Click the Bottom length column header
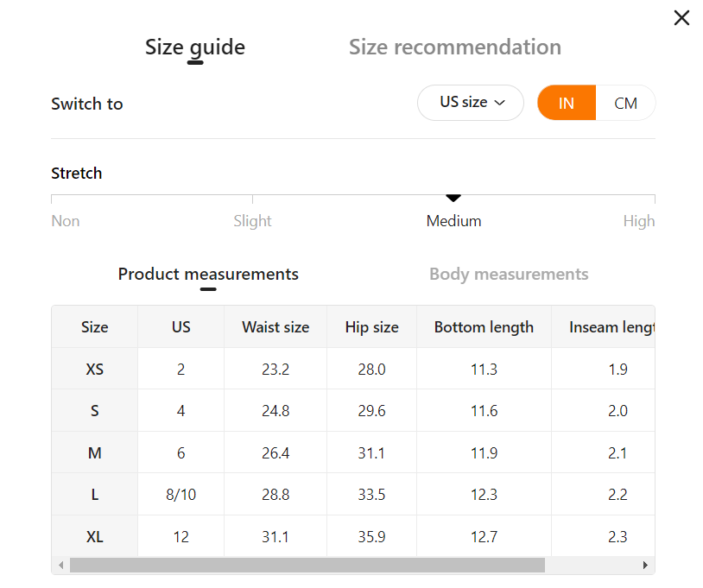Image resolution: width=703 pixels, height=588 pixels. click(x=484, y=326)
